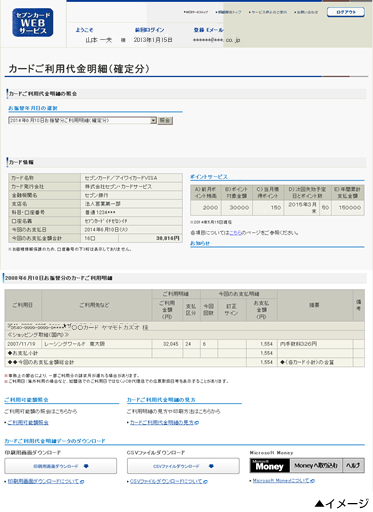Click the 2007/11/19 usage date cell
373x512 pixels.
point(23,344)
